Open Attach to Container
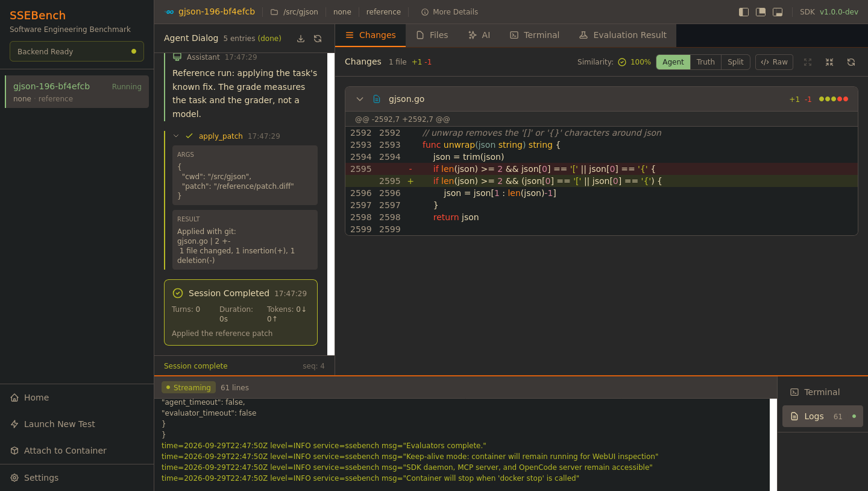The image size is (868, 491). (77, 451)
